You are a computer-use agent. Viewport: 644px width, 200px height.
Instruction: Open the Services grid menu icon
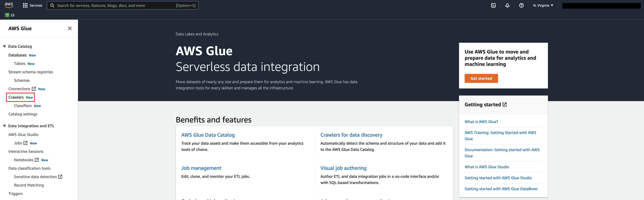pos(25,5)
